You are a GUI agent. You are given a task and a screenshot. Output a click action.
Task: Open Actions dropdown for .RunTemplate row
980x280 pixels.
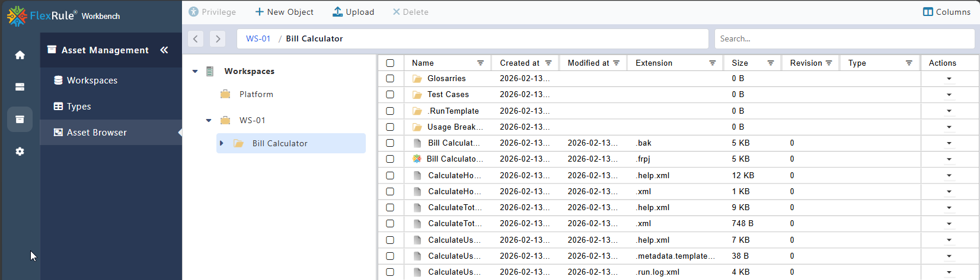949,111
